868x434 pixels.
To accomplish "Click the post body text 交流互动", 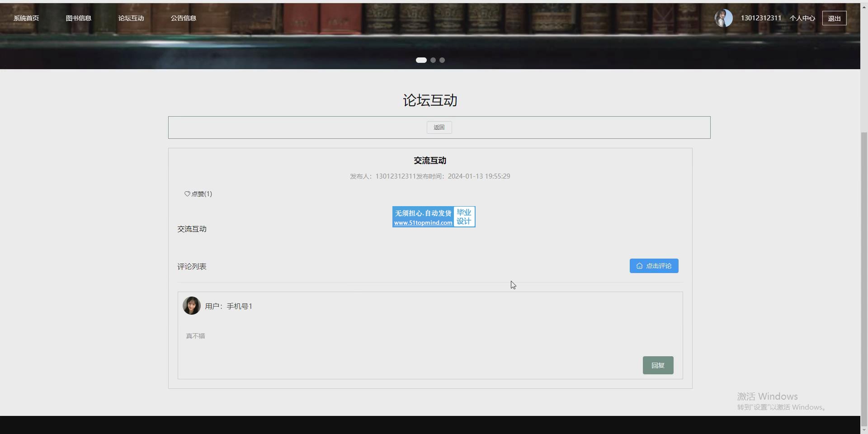I will click(192, 229).
